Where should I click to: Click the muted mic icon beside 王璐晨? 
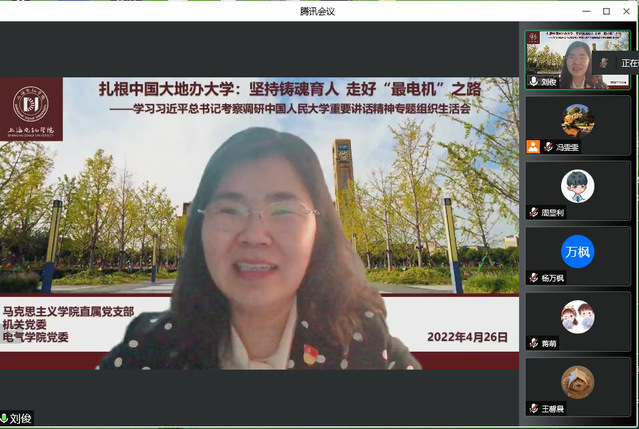pyautogui.click(x=534, y=409)
